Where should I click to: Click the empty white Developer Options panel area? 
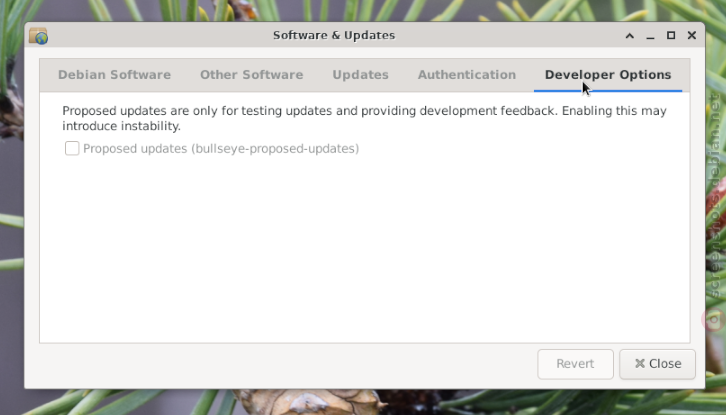[364, 250]
